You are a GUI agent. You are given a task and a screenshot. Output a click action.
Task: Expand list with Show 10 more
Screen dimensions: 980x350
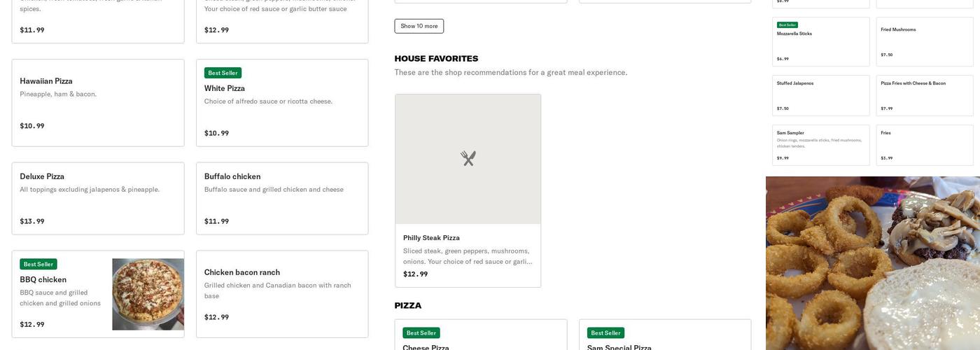coord(419,26)
